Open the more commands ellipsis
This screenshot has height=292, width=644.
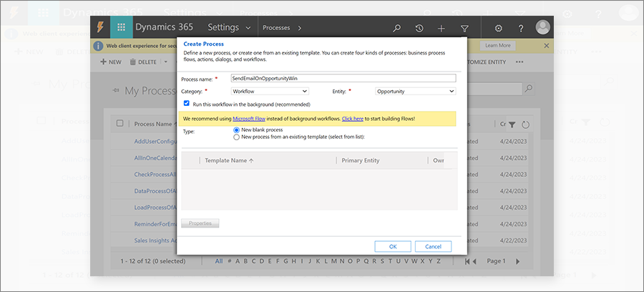coord(519,62)
